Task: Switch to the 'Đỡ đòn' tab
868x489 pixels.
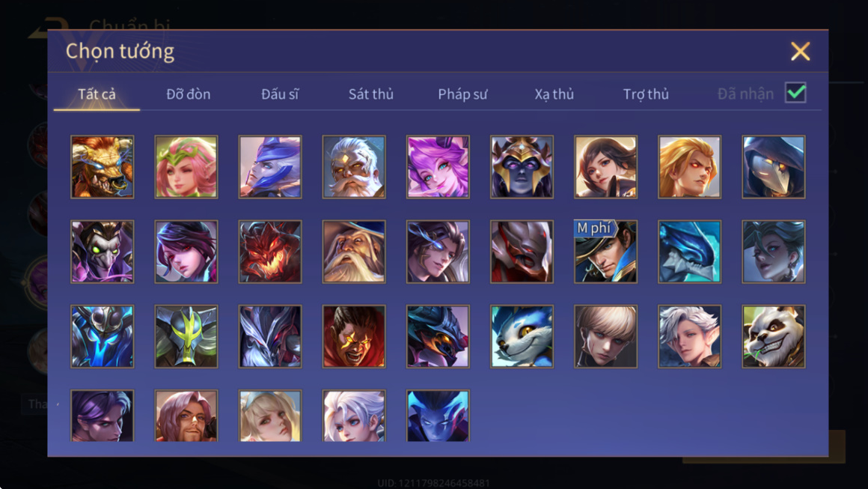Action: pyautogui.click(x=189, y=94)
